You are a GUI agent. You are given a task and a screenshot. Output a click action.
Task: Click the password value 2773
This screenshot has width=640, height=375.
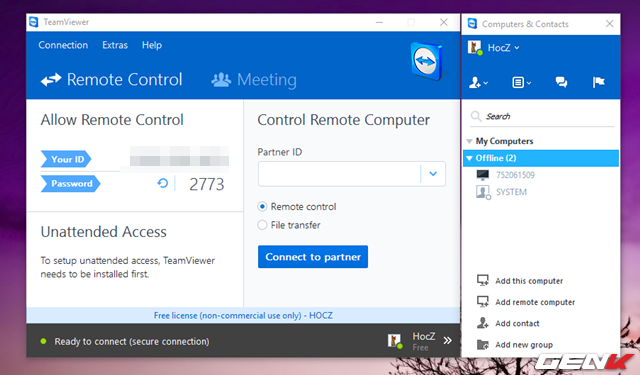pyautogui.click(x=207, y=184)
